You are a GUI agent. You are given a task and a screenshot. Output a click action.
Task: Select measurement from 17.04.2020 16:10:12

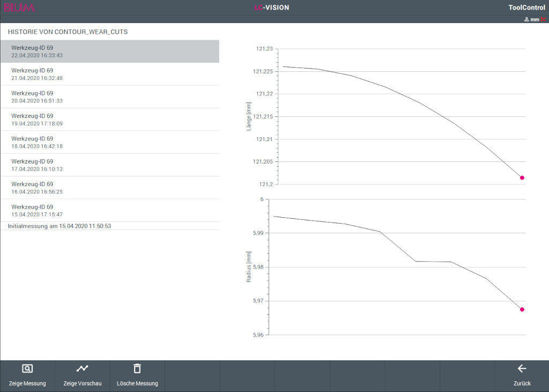[110, 165]
